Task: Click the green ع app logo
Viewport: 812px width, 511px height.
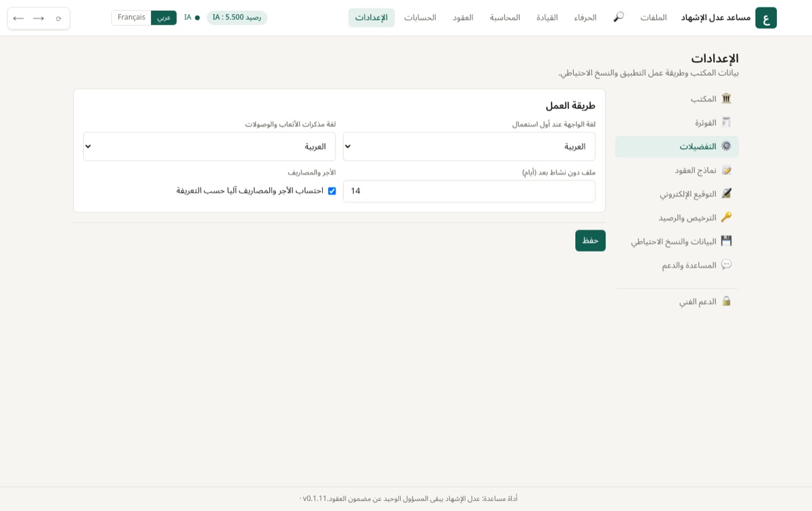Action: click(x=766, y=18)
